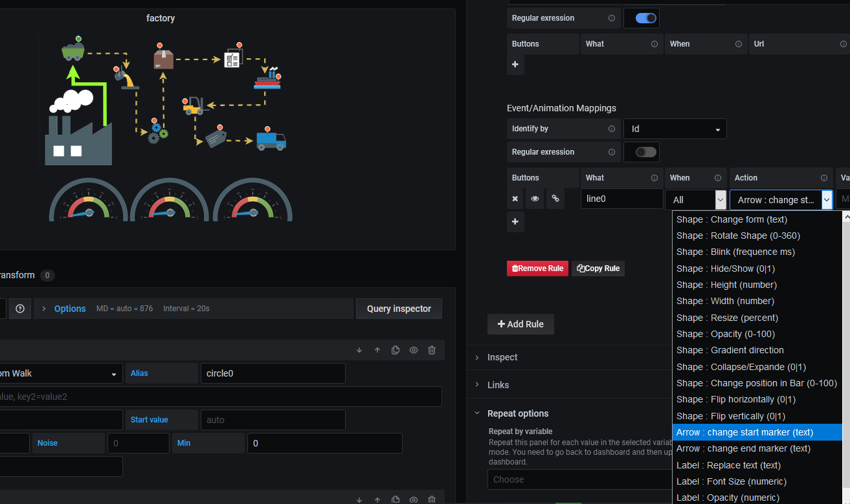Click the Remove Rule button
The image size is (850, 504).
pos(537,268)
